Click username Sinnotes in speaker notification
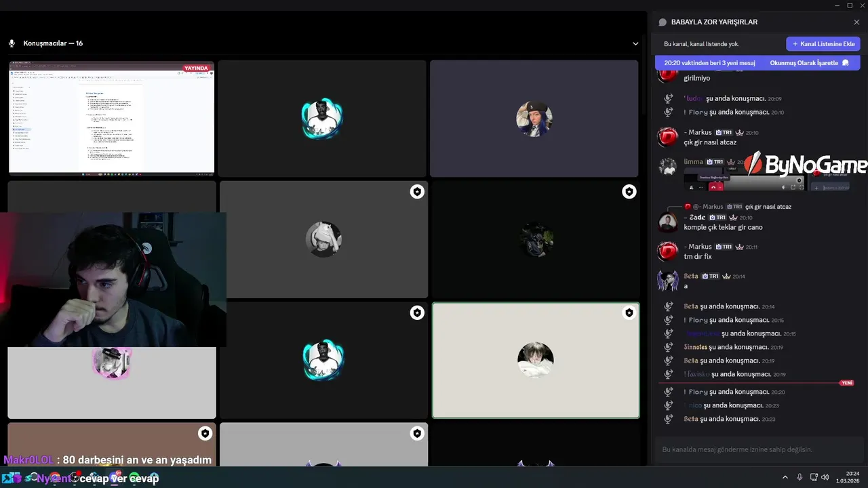 696,347
